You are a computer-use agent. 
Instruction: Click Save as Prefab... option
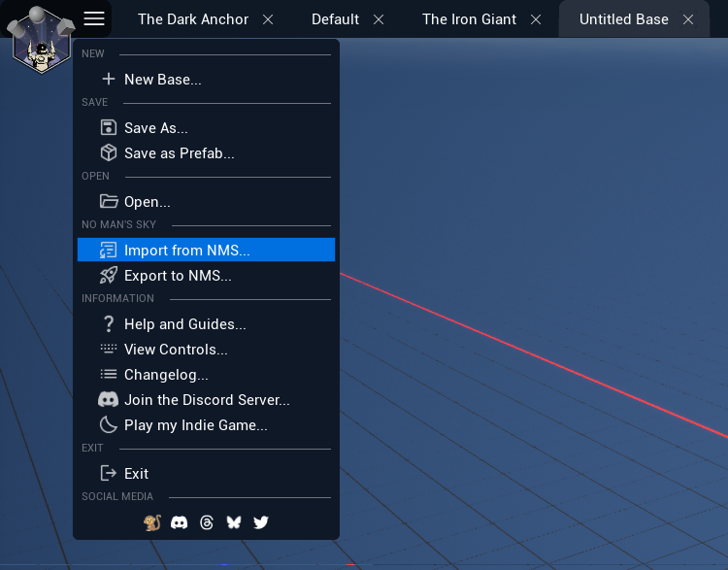(x=179, y=153)
